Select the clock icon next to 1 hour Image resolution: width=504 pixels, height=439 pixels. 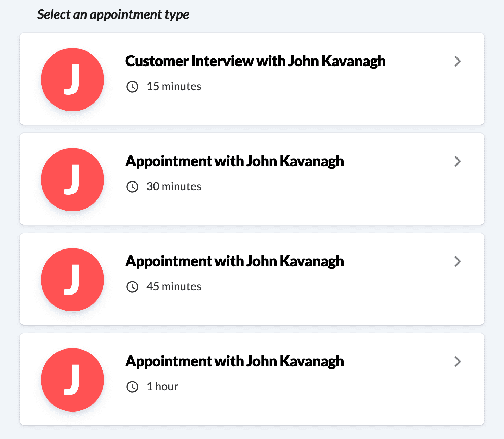point(133,387)
